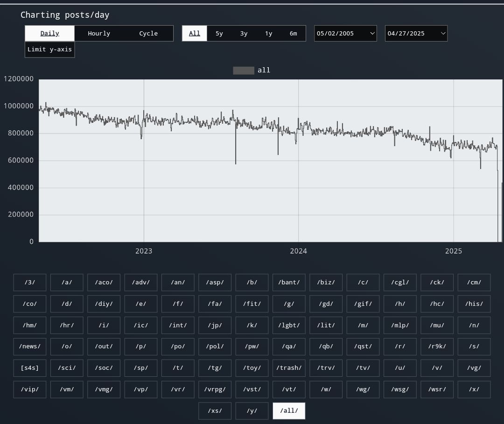Select the [s4s] board button
This screenshot has width=504, height=424.
point(29,368)
